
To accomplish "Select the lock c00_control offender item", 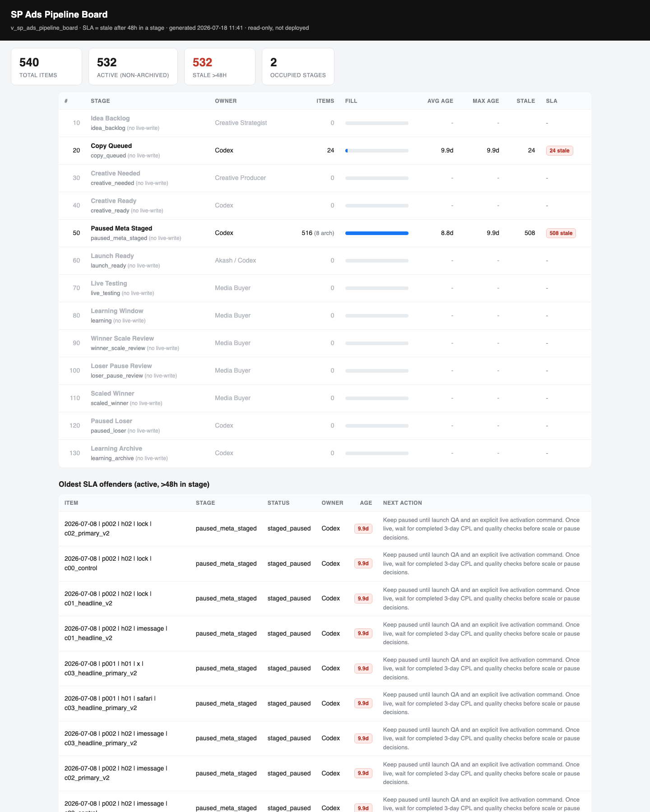I will coord(108,563).
